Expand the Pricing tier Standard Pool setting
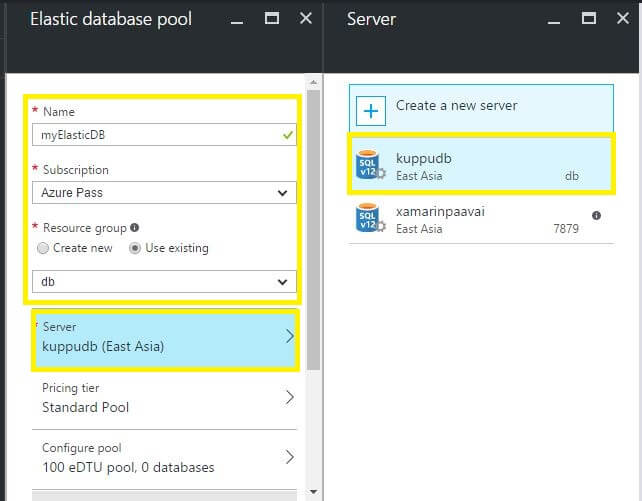The image size is (642, 501). (x=164, y=398)
